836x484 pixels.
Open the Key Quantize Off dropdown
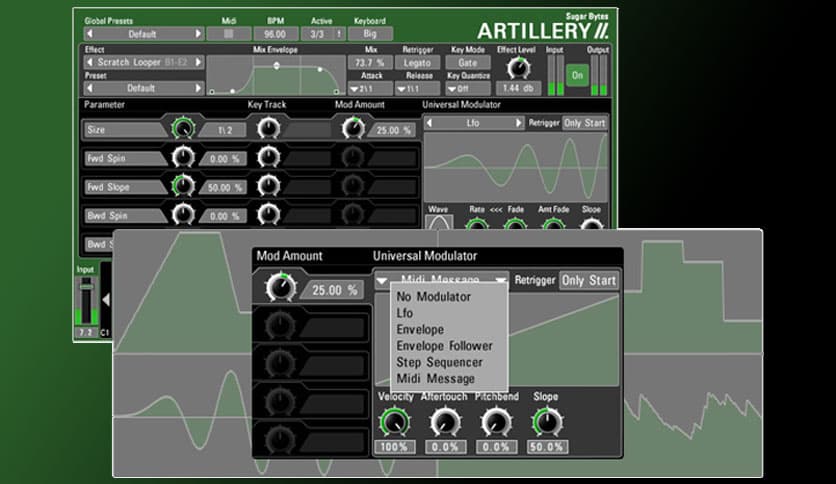(468, 88)
